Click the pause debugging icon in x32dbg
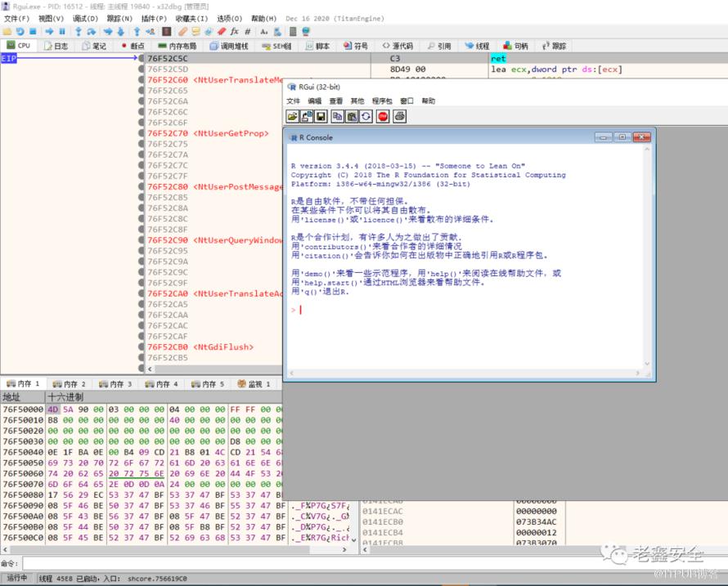728x586 pixels. click(62, 32)
